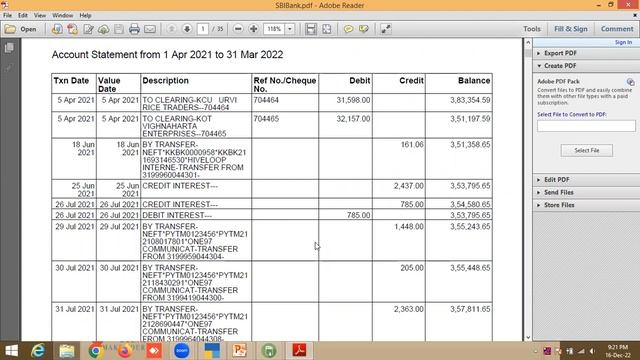Click the Save floppy disk icon
This screenshot has width=640, height=360.
[x=119, y=29]
